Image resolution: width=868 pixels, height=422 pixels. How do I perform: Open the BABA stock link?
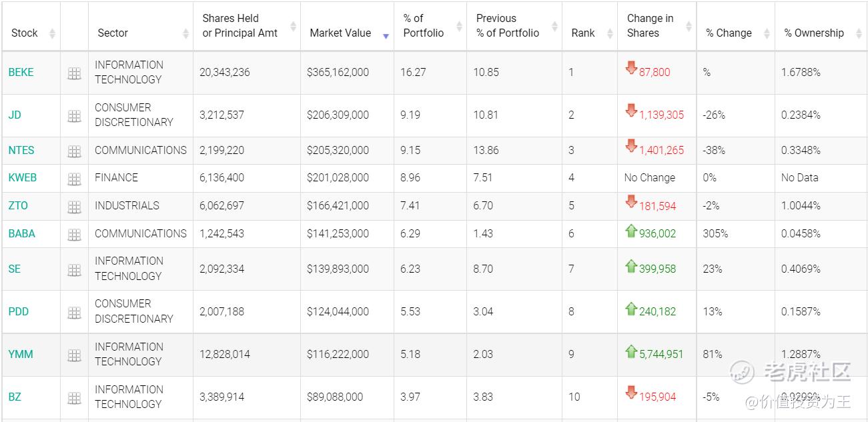pos(22,233)
